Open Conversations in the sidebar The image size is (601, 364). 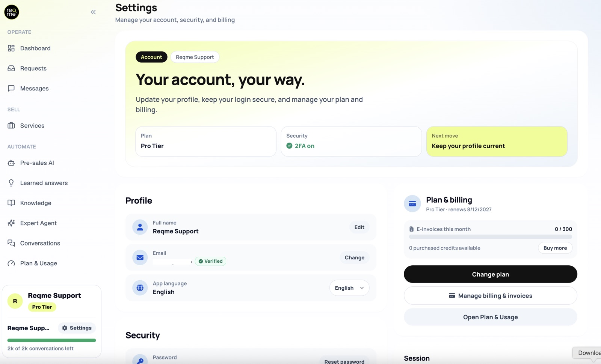[x=40, y=243]
